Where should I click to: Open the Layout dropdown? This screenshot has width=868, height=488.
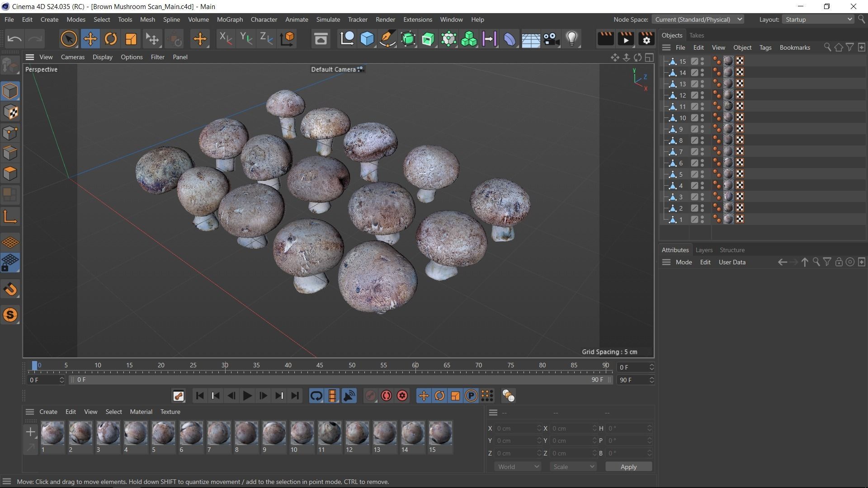(818, 19)
